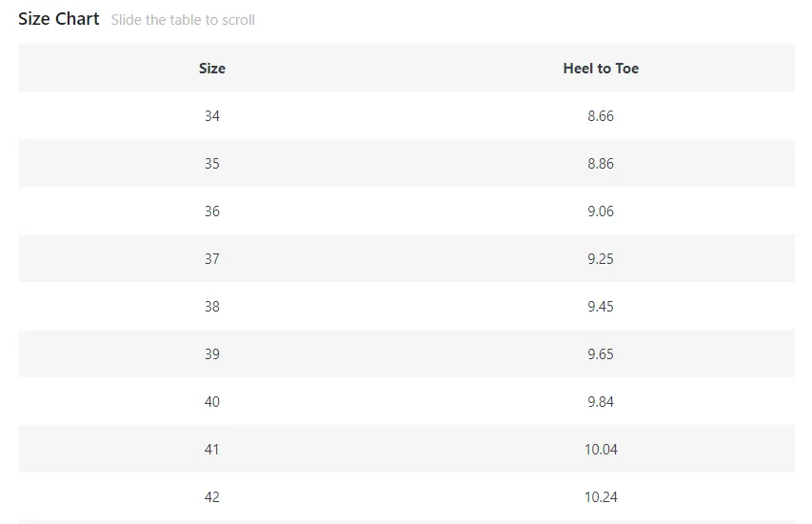Click the 9.25 heel to toe value
This screenshot has width=812, height=524.
click(601, 258)
